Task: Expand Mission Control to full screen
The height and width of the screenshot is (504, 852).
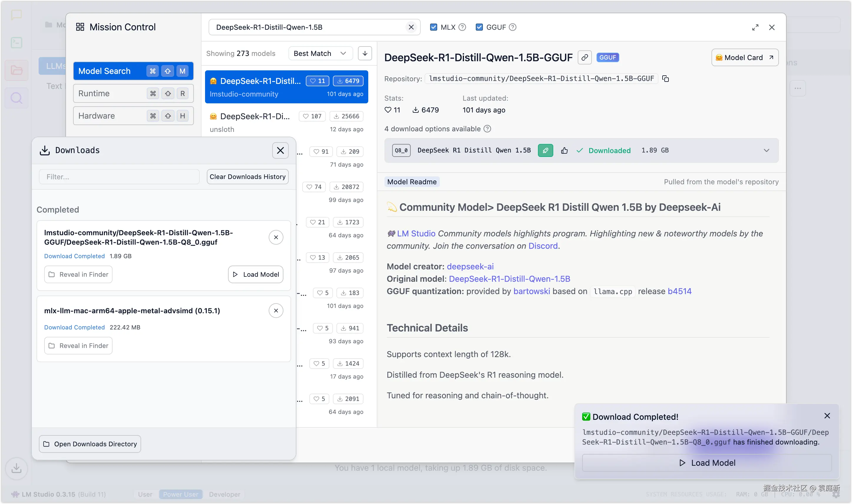Action: pos(755,27)
